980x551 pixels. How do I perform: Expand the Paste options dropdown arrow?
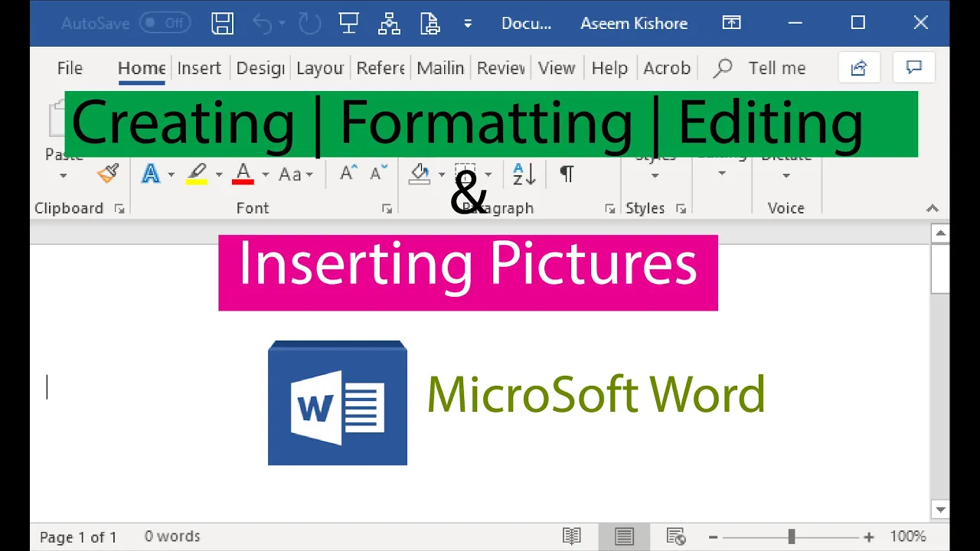[63, 175]
